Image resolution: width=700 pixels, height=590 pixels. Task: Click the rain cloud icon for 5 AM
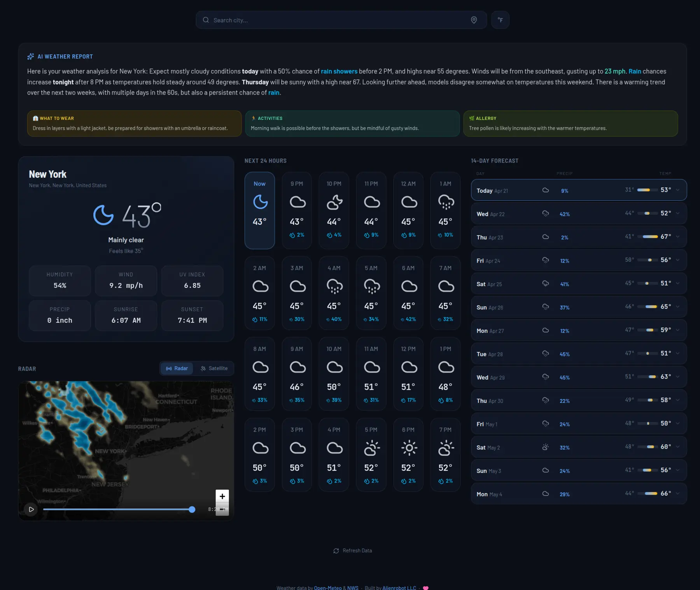[372, 287]
